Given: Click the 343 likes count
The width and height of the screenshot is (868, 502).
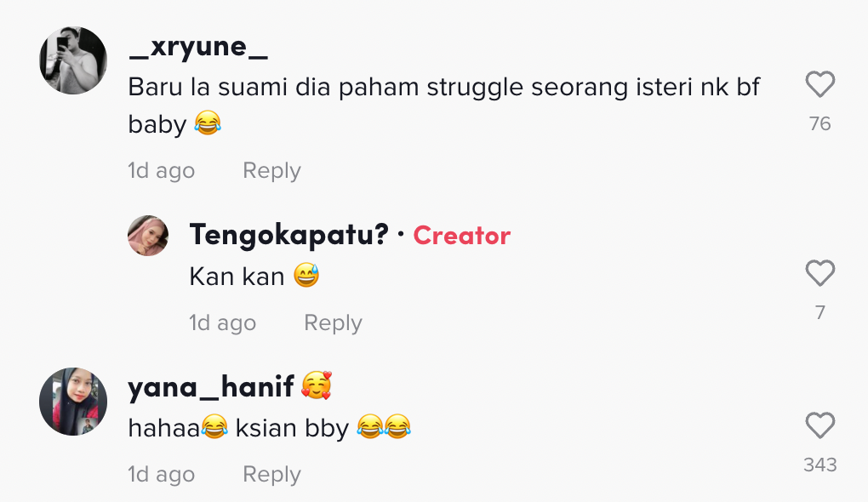Looking at the screenshot, I should pyautogui.click(x=819, y=465).
